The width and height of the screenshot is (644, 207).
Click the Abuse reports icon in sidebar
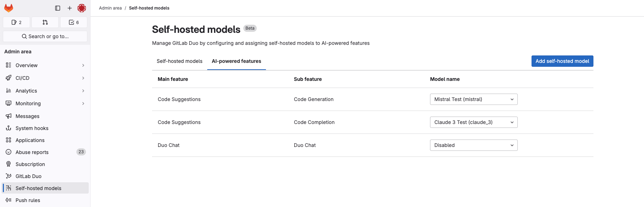[8, 152]
